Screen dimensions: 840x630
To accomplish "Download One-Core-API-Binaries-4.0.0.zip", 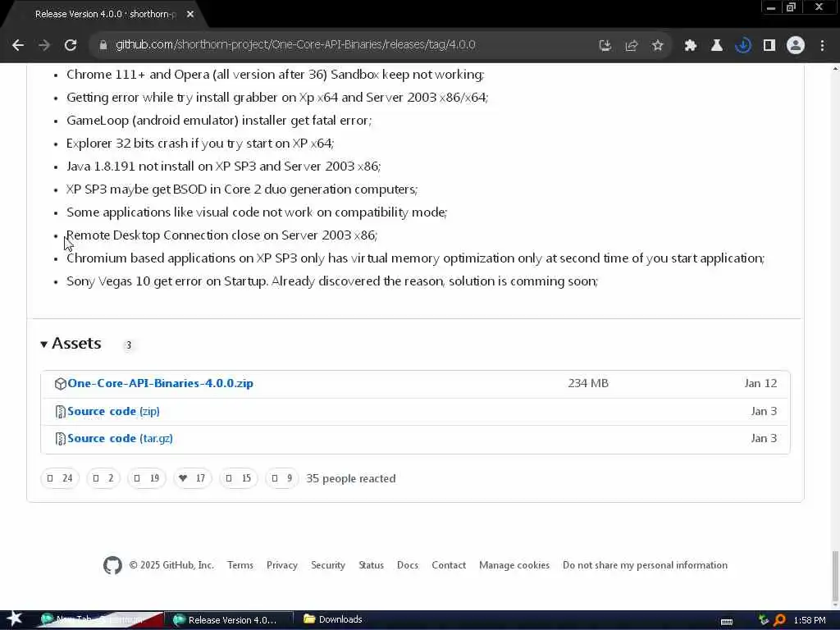I will (x=160, y=384).
